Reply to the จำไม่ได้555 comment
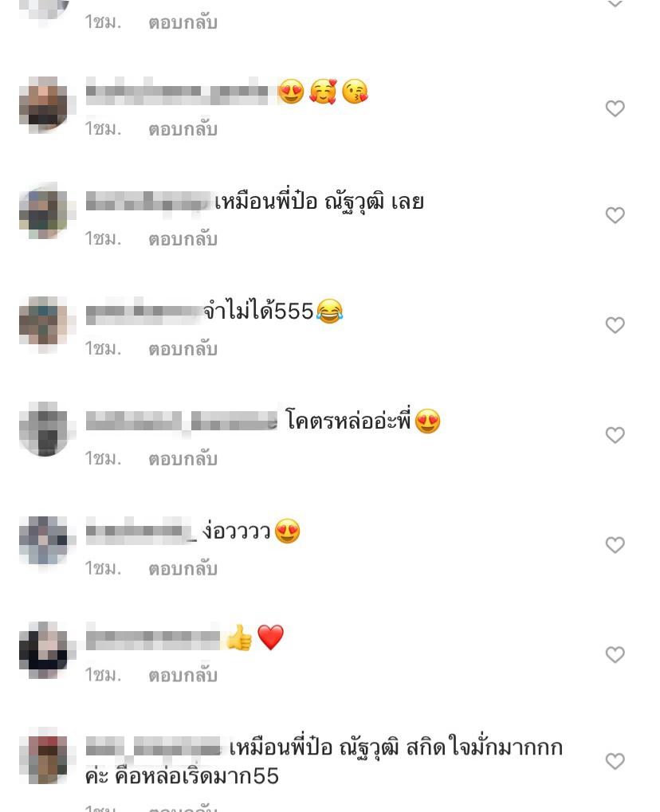 click(183, 348)
